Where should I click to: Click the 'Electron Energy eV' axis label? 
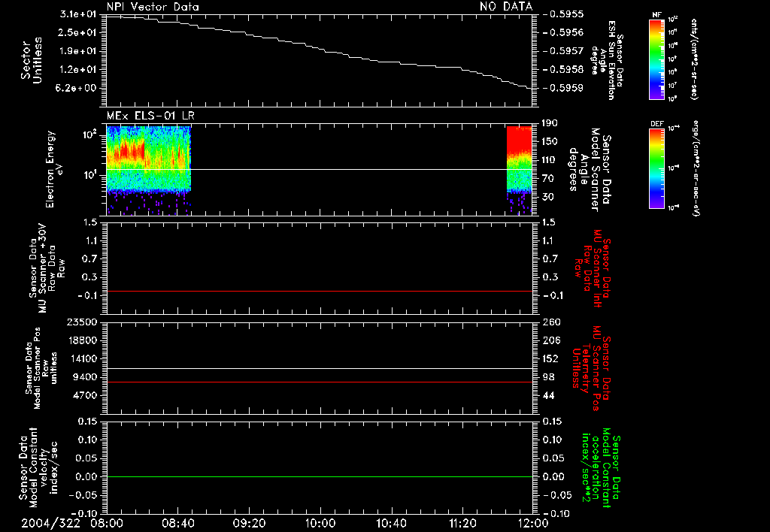[x=54, y=169]
